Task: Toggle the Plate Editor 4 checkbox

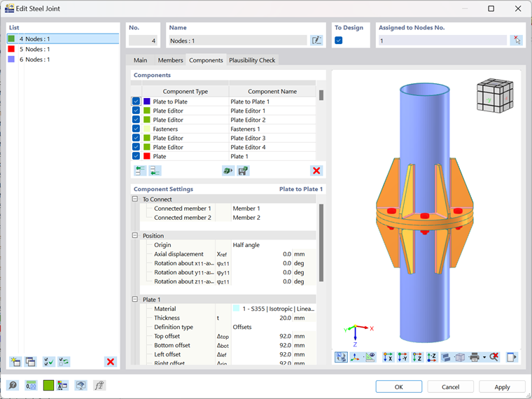Action: [136, 147]
